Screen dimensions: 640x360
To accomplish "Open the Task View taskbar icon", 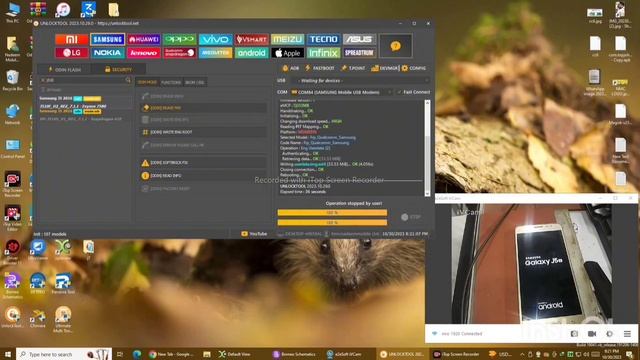I will (120, 354).
